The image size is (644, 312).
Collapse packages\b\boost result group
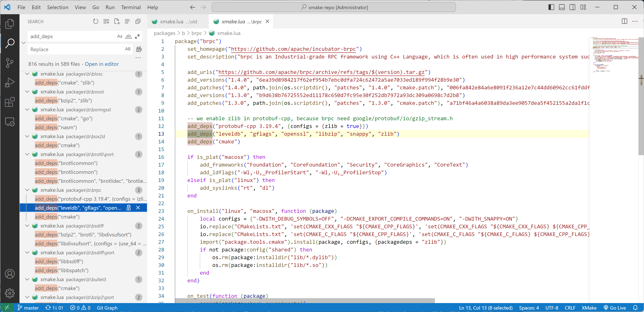pos(27,92)
